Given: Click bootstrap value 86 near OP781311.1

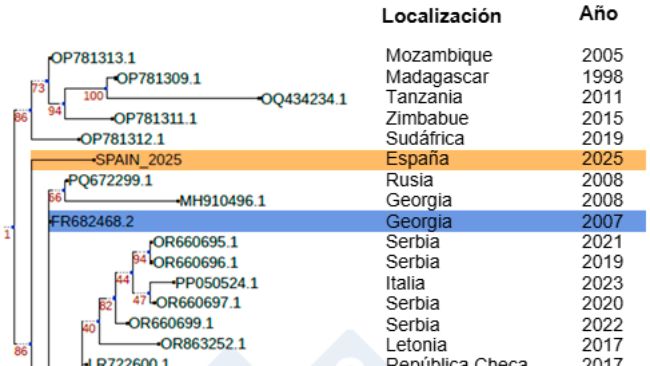Looking at the screenshot, I should coord(21,118).
